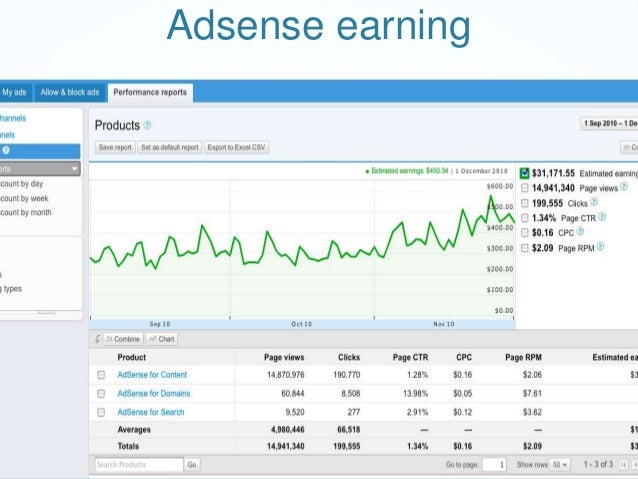
Task: Sort by Product column header
Action: pyautogui.click(x=132, y=357)
